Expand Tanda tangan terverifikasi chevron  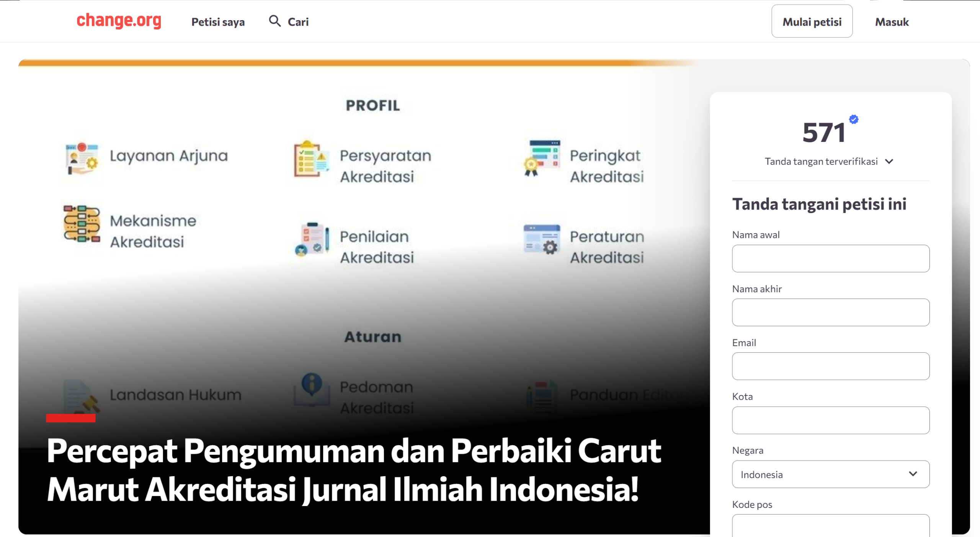coord(889,161)
